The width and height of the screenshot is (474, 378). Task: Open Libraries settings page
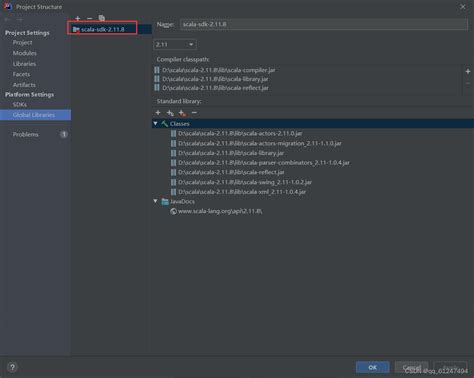coord(24,64)
